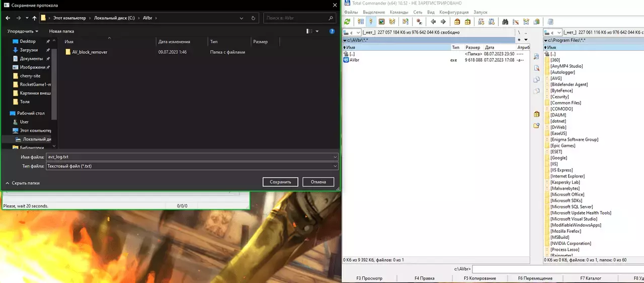Image resolution: width=644 pixels, height=283 pixels.
Task: Open Сеть menu in Total Commander
Action: (x=418, y=12)
